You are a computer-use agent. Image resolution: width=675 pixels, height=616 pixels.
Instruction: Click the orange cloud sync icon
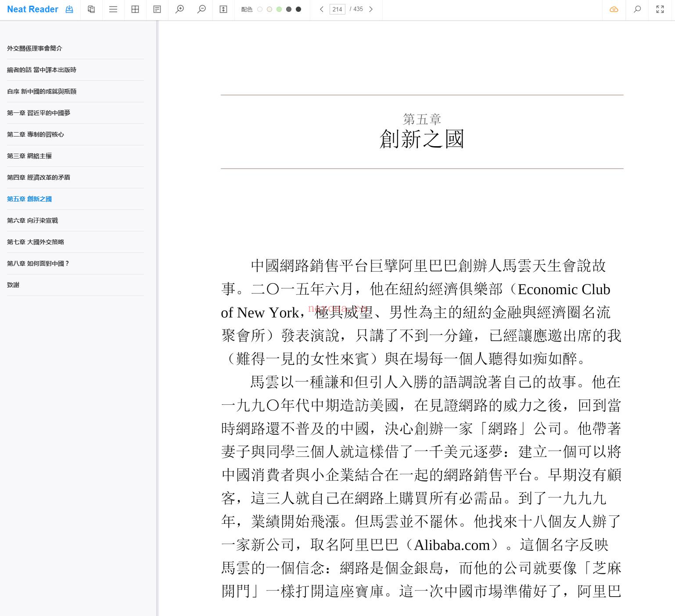click(614, 9)
